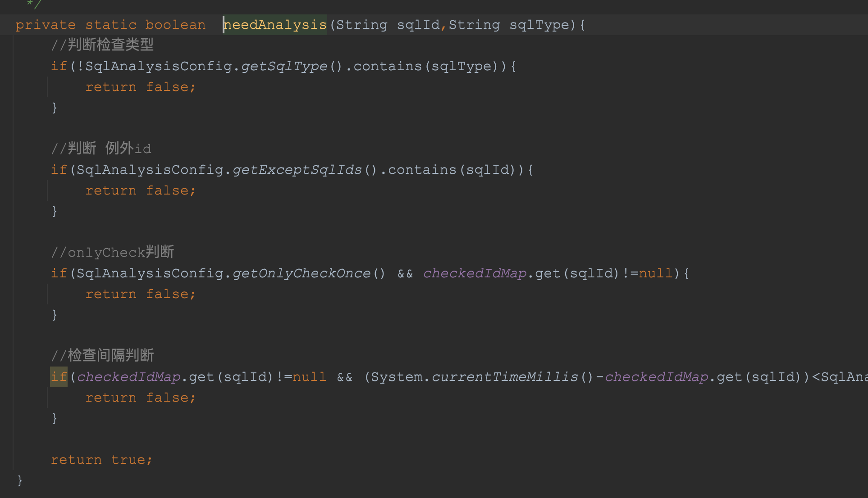
Task: Click the getExceptSqlIds method call
Action: (x=297, y=170)
